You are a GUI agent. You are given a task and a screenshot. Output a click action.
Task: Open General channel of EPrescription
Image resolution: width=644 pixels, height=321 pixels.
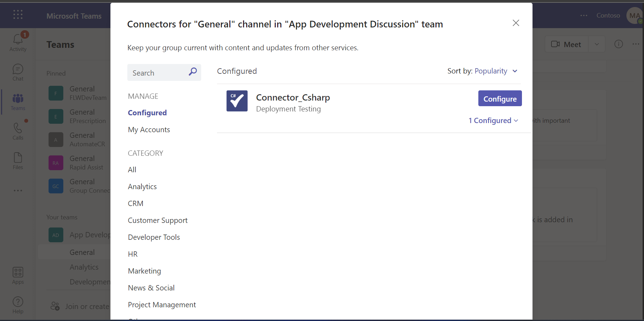tap(82, 112)
